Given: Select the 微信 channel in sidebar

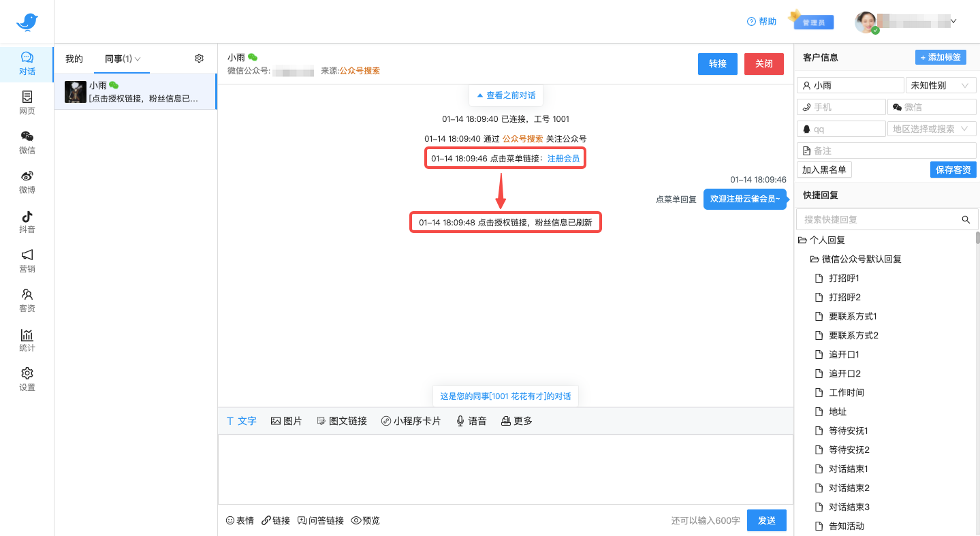Looking at the screenshot, I should pos(27,144).
